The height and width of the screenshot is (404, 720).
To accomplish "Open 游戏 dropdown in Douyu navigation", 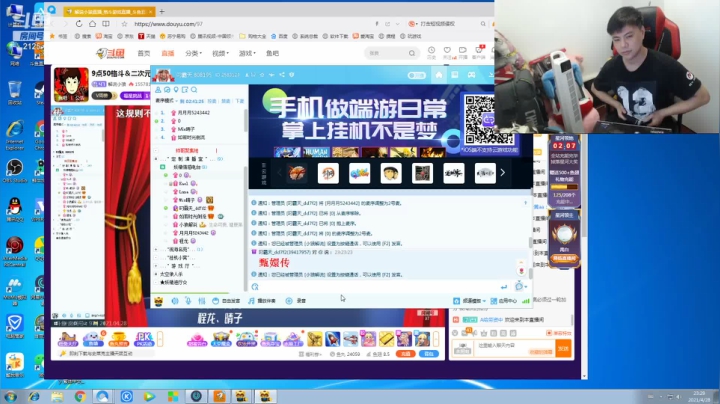I will (247, 54).
